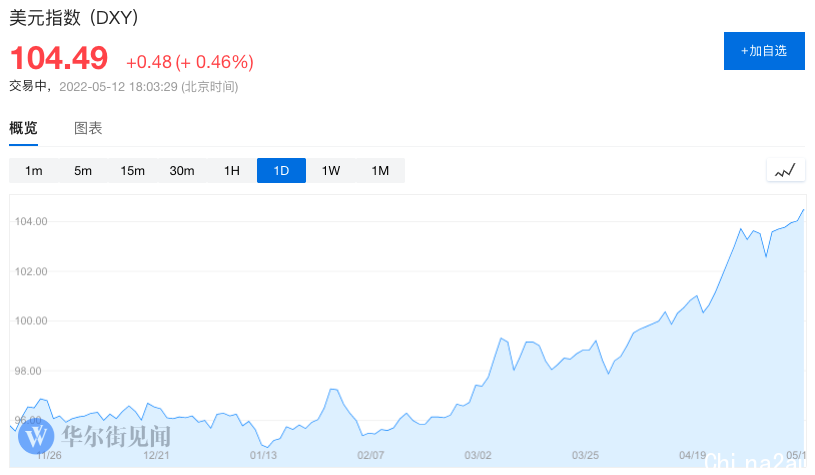Click the Wallstreetcn logo watermark
The height and width of the screenshot is (475, 815).
point(95,436)
